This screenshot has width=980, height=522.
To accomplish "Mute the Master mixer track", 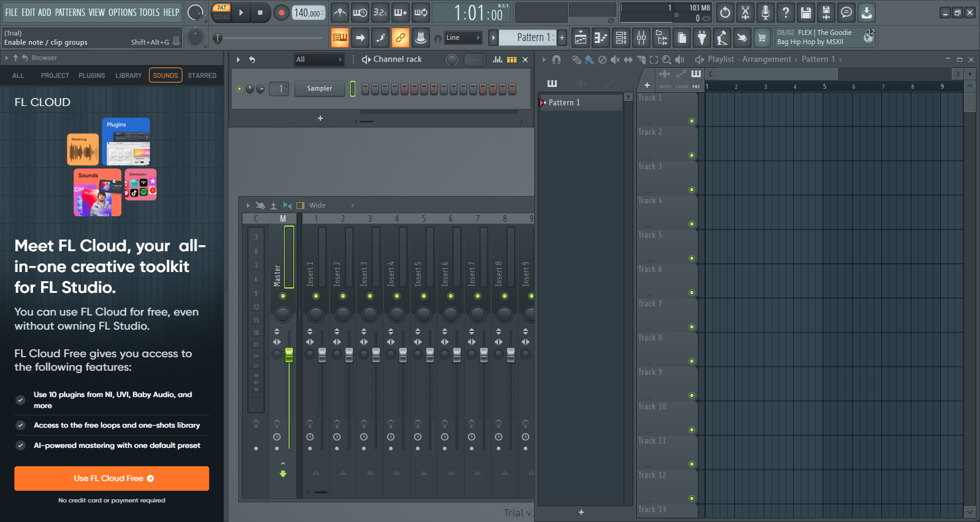I will click(283, 296).
